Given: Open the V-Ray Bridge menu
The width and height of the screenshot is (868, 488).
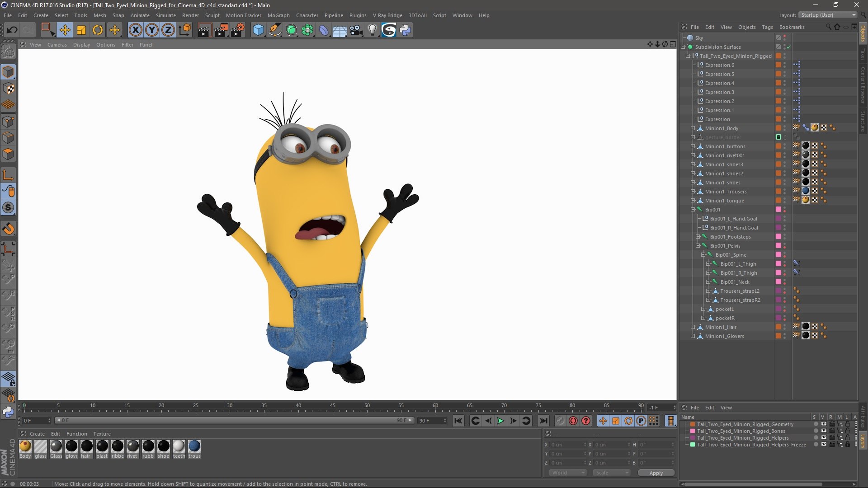Looking at the screenshot, I should click(387, 15).
